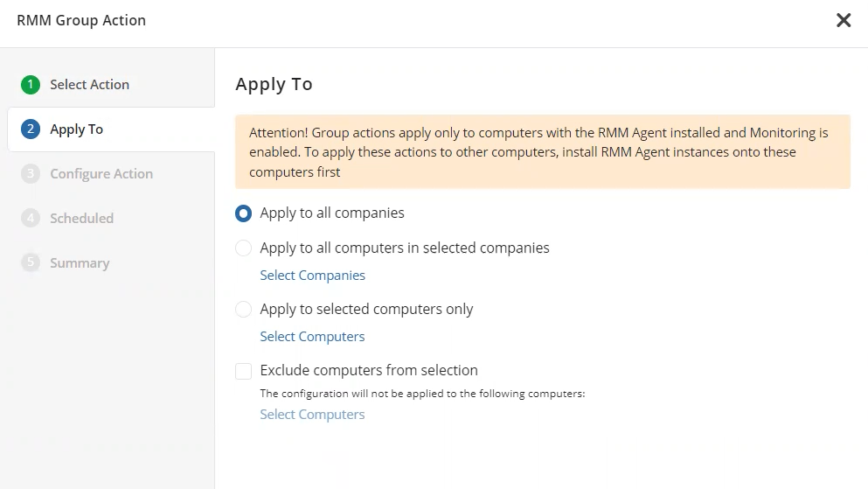This screenshot has width=868, height=489.
Task: Choose Apply to all computers in selected companies
Action: click(x=244, y=248)
